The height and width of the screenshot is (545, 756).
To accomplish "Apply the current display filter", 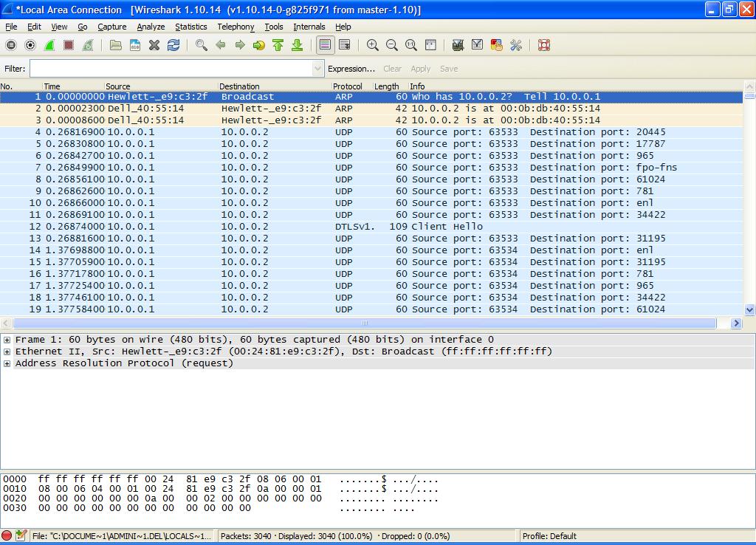I will pyautogui.click(x=421, y=68).
